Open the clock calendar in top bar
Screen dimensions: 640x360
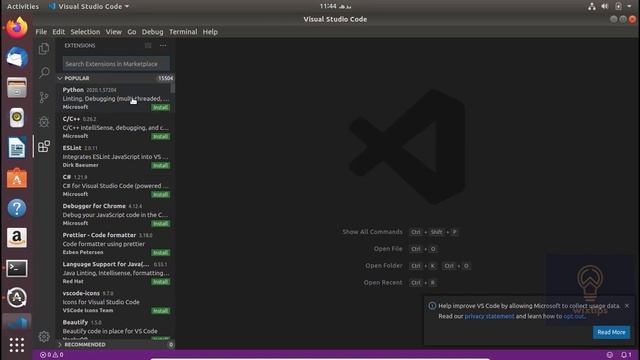(335, 6)
